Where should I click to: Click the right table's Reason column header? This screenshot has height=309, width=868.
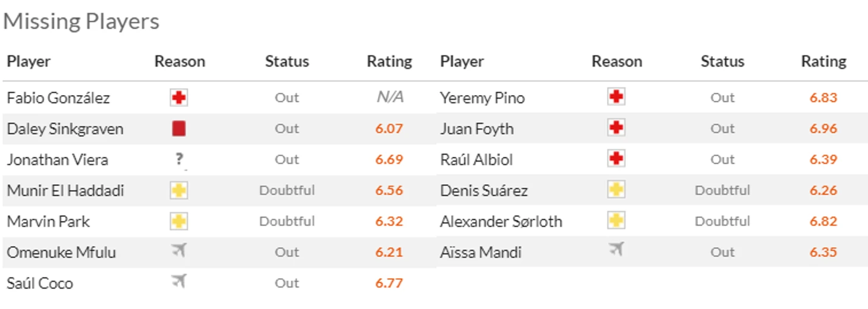pos(617,61)
